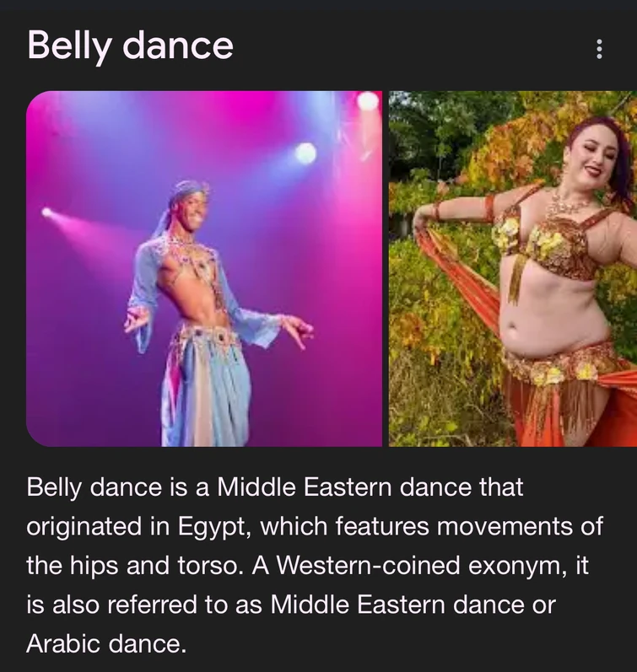Open the outdoor dancer photo in orange costume
This screenshot has height=672, width=637.
[x=513, y=269]
